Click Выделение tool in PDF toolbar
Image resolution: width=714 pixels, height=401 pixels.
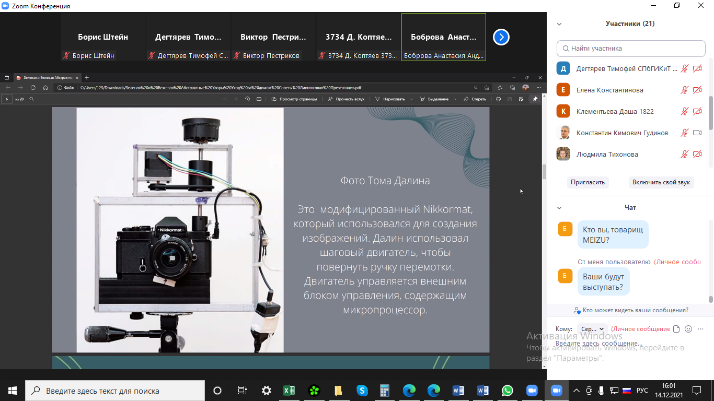434,99
